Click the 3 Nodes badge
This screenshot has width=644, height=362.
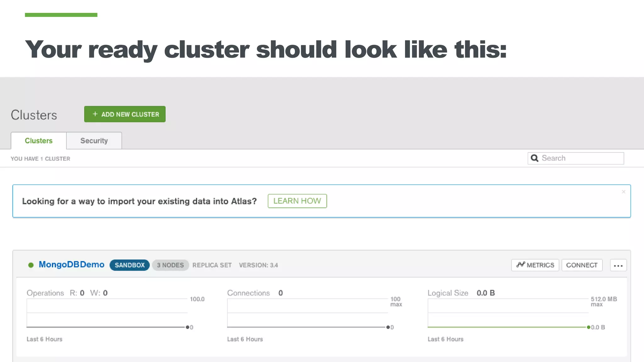pyautogui.click(x=170, y=265)
